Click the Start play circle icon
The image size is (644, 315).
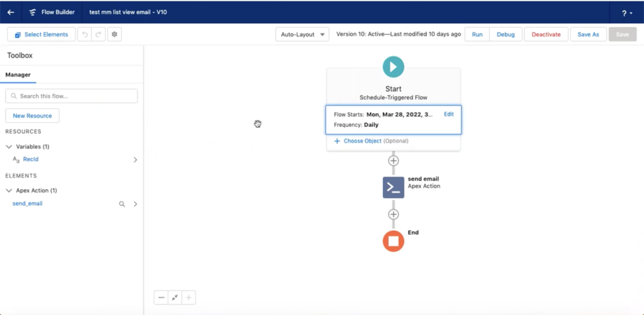(x=393, y=67)
